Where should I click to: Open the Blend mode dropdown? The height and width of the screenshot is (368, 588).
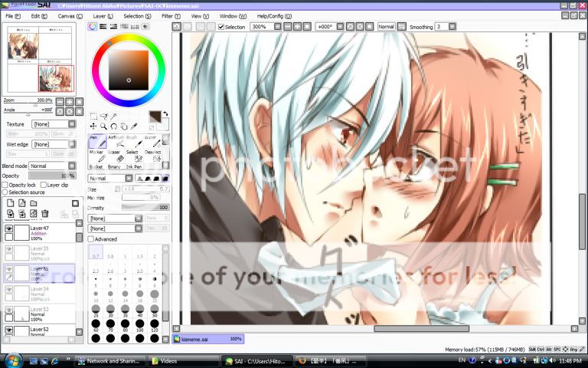(x=53, y=166)
